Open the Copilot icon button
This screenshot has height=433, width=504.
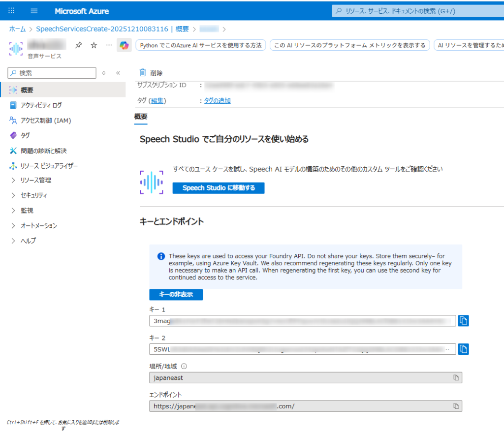(124, 45)
